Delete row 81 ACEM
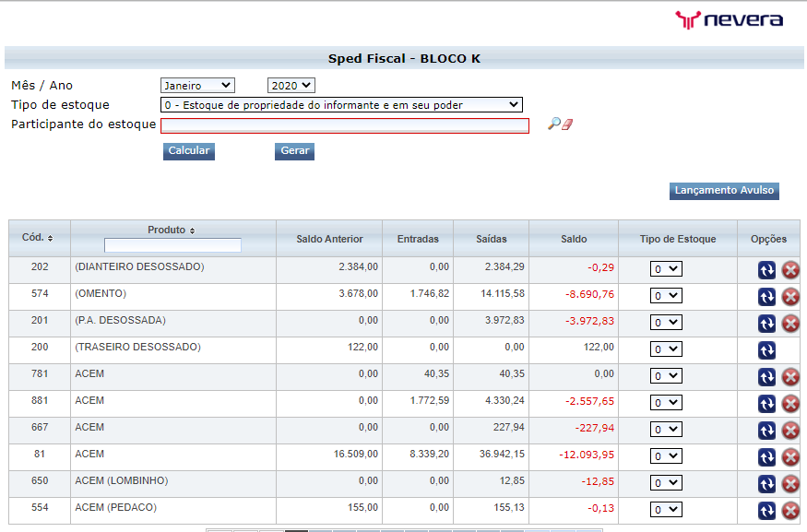The image size is (807, 532). pyautogui.click(x=790, y=457)
